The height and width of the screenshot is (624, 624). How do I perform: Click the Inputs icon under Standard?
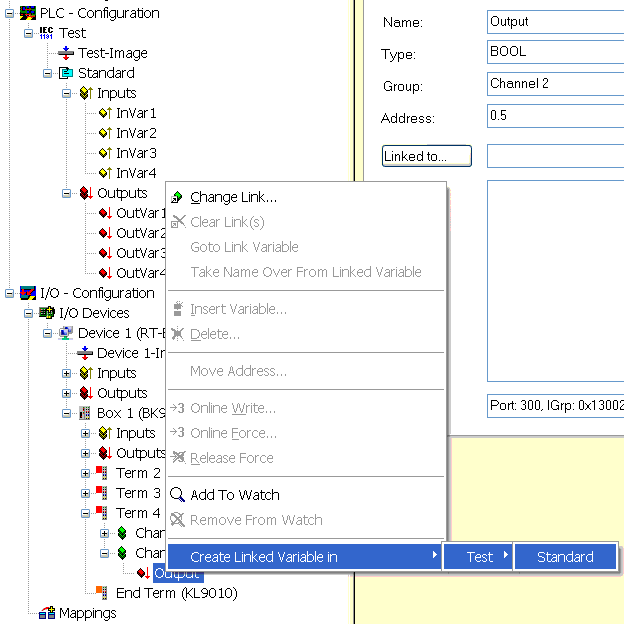(x=86, y=93)
